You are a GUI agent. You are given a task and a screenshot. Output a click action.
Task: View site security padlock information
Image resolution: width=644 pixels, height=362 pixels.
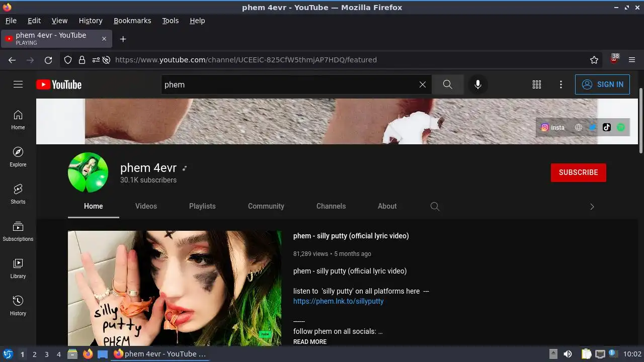pos(82,60)
